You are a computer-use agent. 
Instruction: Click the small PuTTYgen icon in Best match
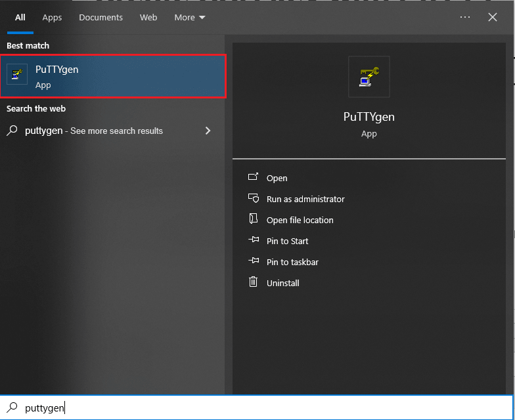tap(17, 74)
